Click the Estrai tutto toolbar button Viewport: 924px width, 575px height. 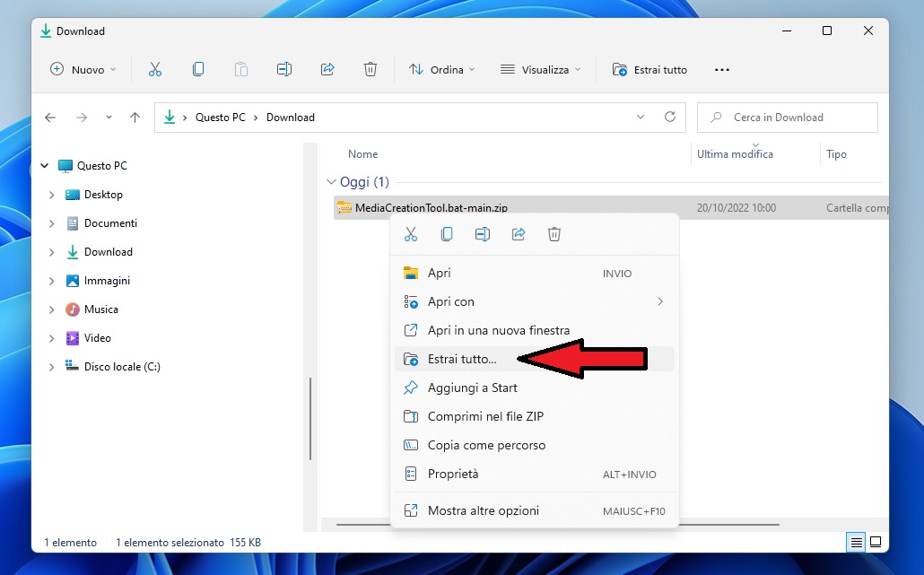click(649, 69)
